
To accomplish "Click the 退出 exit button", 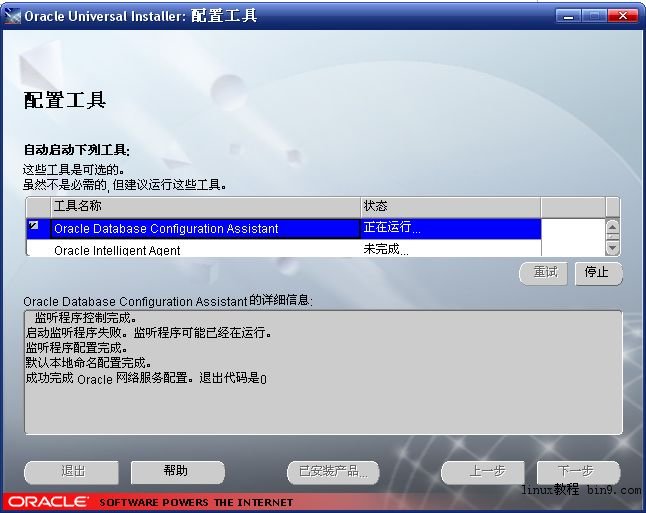I will 71,472.
